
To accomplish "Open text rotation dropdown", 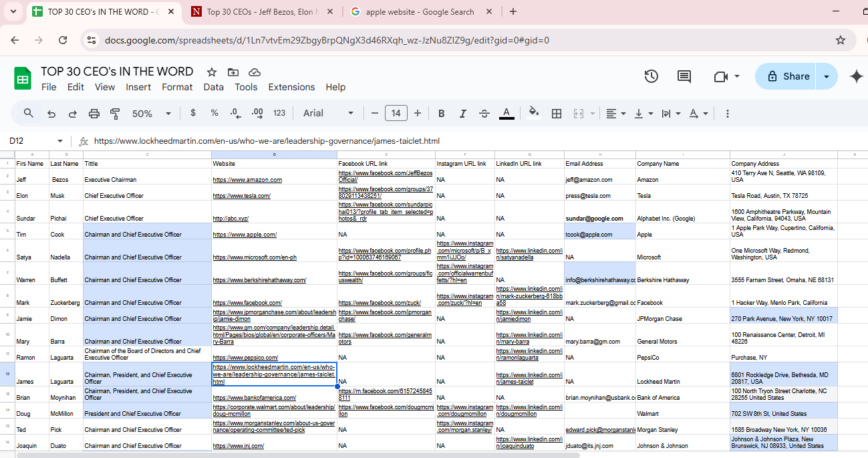I will 698,113.
